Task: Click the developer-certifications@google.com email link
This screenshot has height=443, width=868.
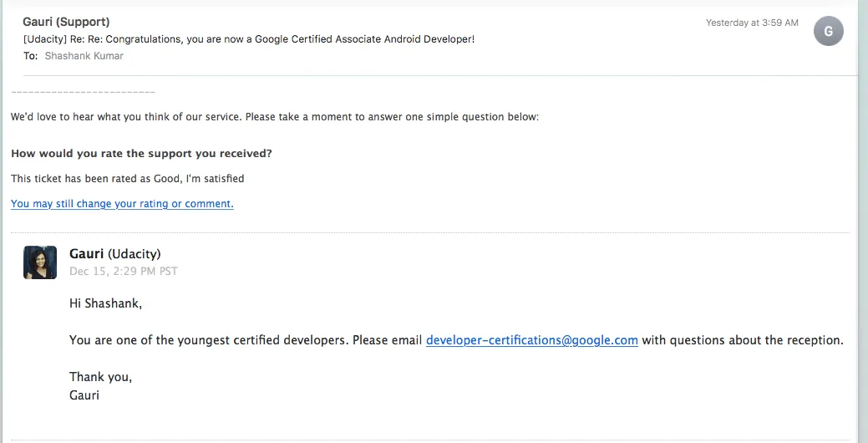Action: 531,340
